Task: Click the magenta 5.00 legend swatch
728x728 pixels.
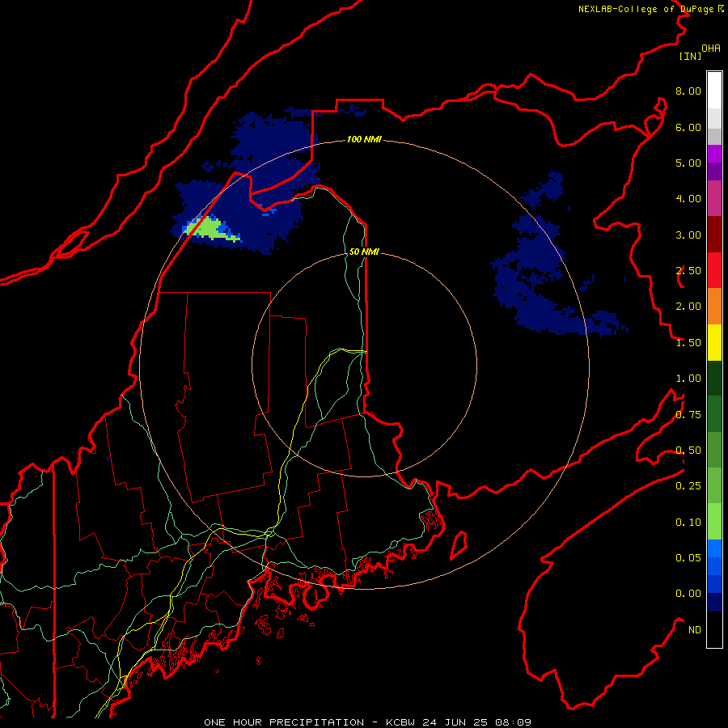Action: coord(714,154)
